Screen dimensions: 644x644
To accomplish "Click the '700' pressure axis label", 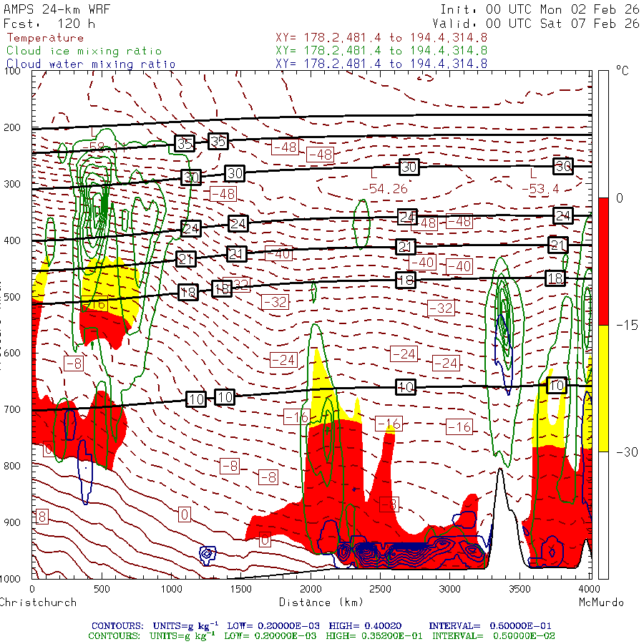I will (12, 409).
